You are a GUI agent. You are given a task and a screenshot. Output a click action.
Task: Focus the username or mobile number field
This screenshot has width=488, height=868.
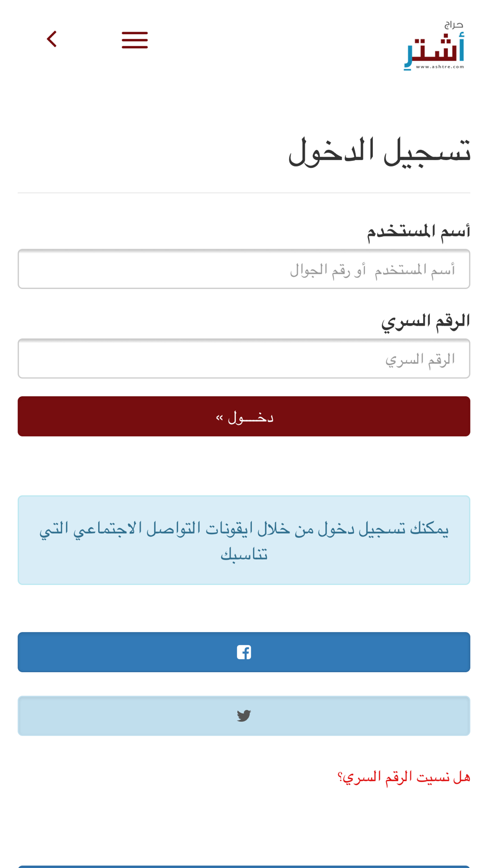pyautogui.click(x=244, y=269)
